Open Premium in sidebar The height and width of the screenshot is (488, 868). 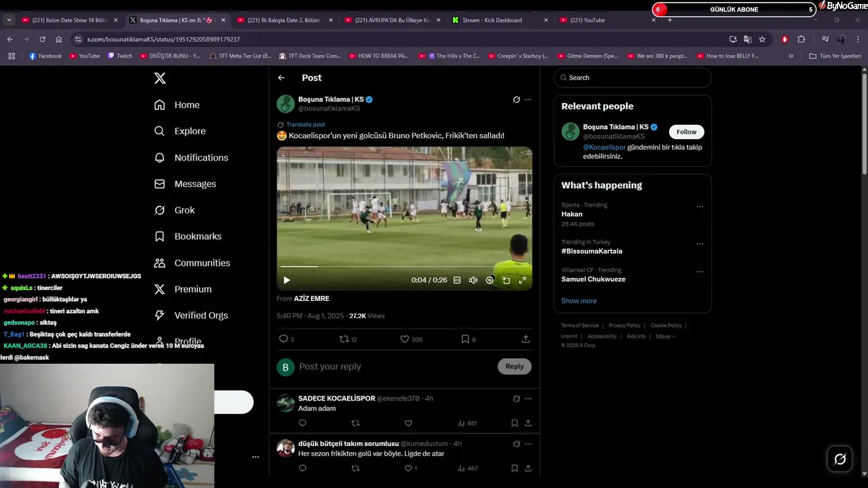click(x=183, y=289)
